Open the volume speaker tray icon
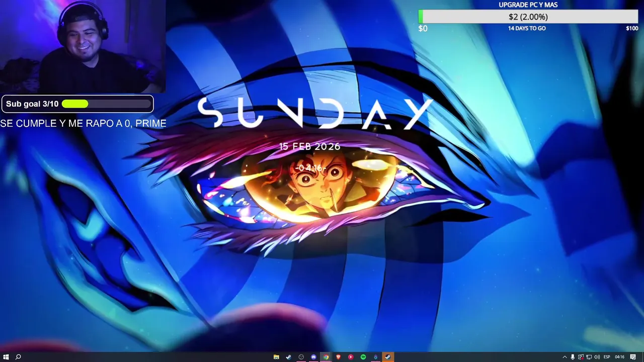 point(597,357)
